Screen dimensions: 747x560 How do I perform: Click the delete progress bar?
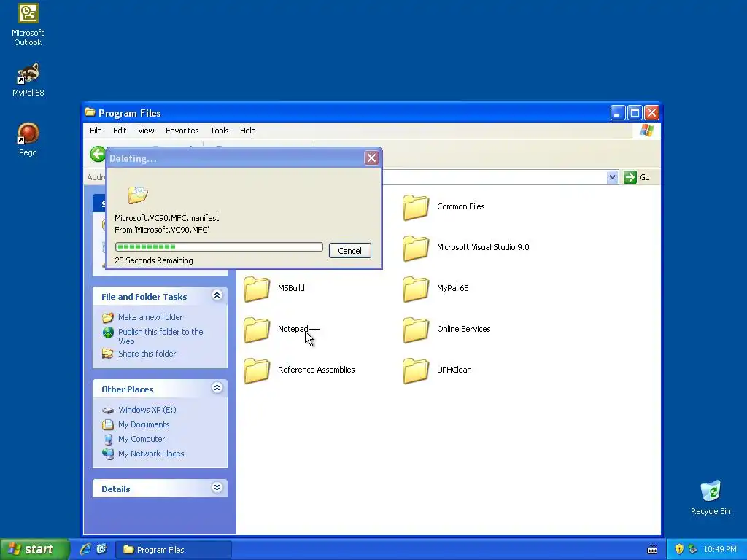point(219,246)
